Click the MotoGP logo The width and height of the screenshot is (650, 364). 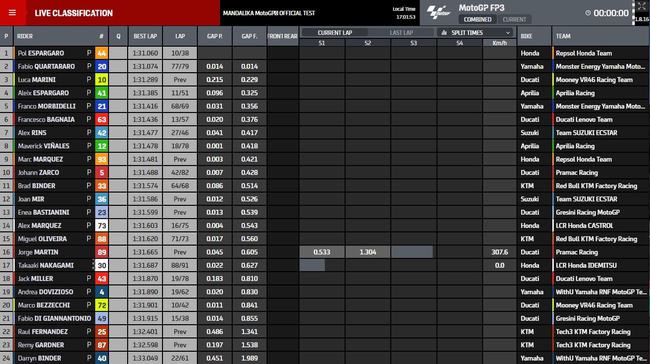click(439, 12)
